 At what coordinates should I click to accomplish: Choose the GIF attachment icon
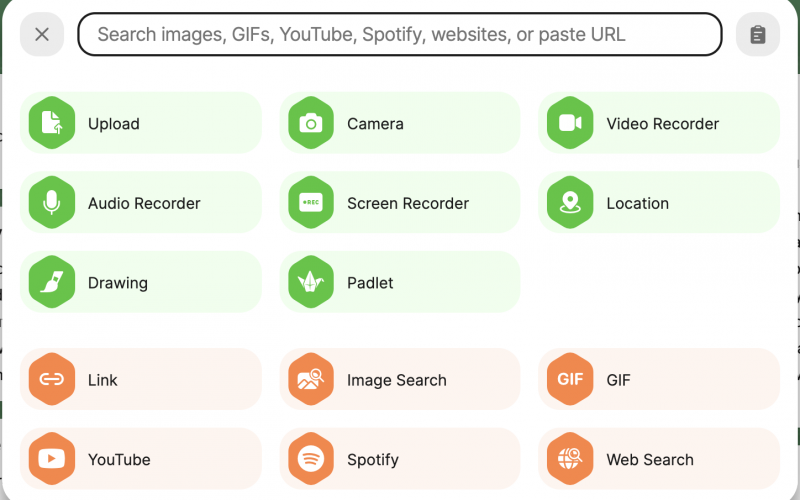pos(570,379)
